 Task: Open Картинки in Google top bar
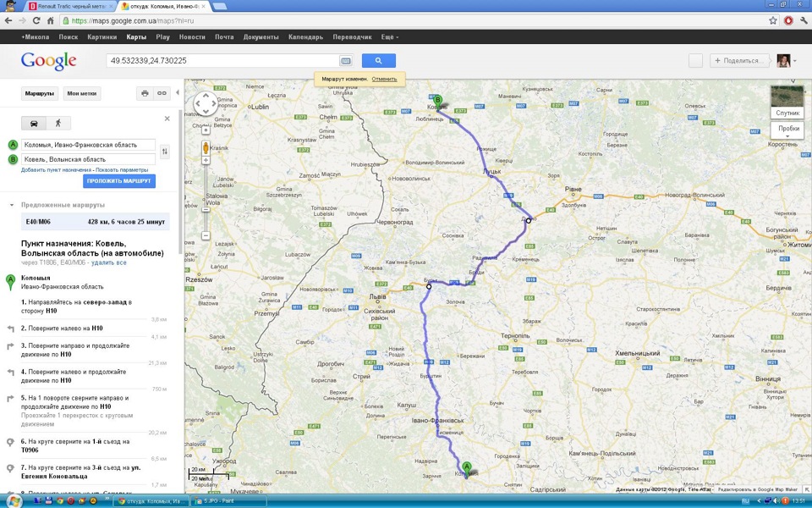[102, 36]
